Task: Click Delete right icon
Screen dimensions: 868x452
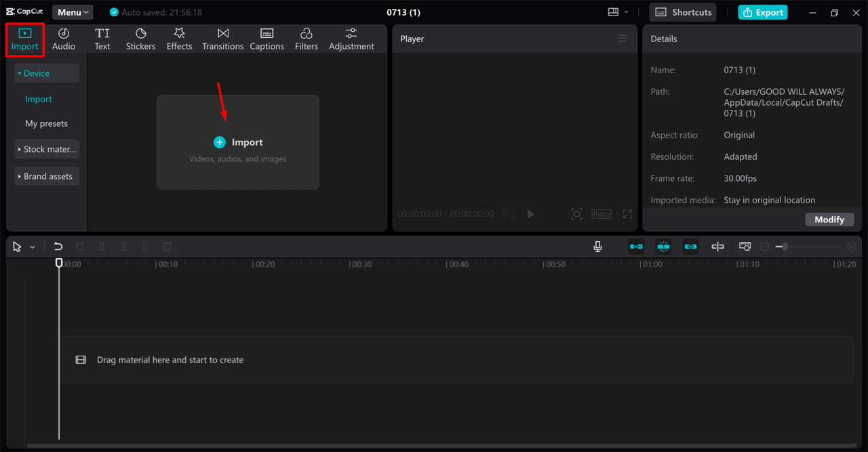Action: [145, 247]
